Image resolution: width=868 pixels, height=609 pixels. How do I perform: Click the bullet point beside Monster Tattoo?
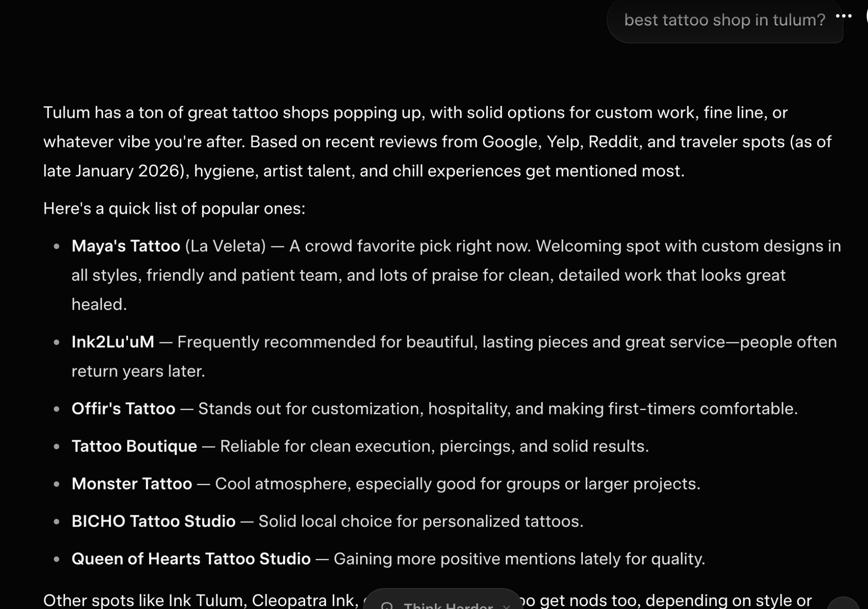pyautogui.click(x=57, y=484)
